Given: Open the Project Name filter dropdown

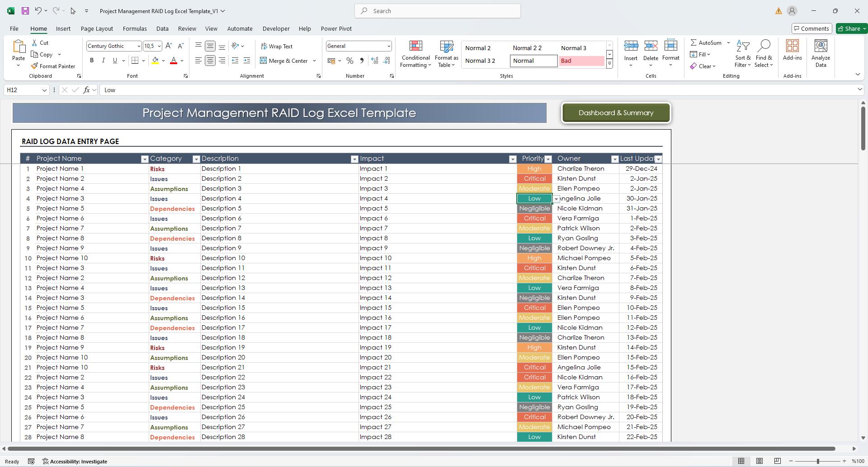Looking at the screenshot, I should point(145,159).
